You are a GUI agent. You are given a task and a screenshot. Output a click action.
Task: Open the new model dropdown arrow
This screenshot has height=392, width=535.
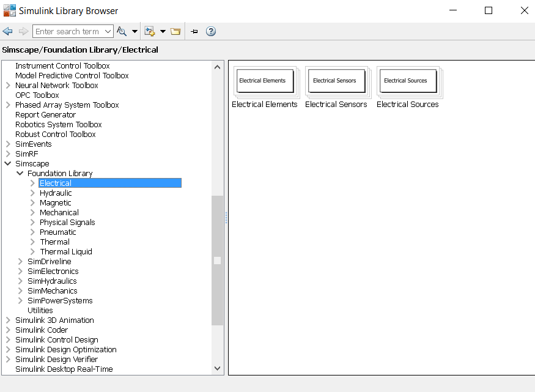pos(163,31)
